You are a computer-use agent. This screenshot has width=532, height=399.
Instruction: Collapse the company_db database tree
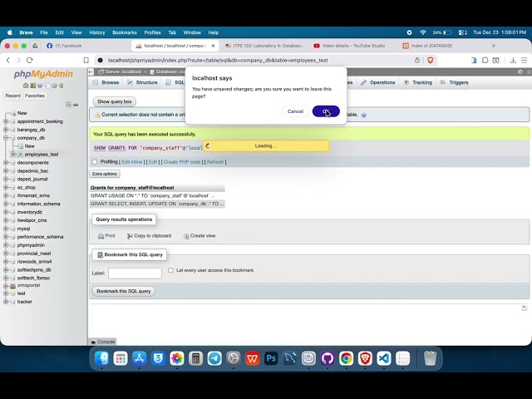coord(6,138)
